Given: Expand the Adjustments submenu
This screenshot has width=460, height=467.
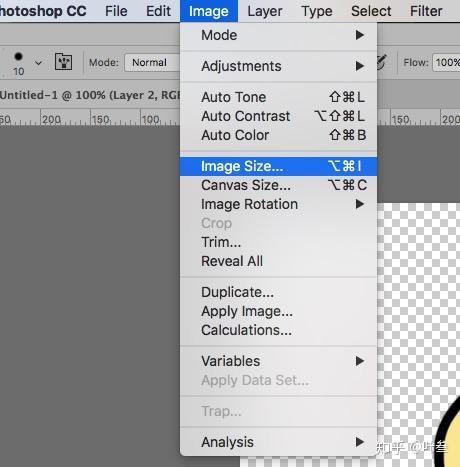Looking at the screenshot, I should pyautogui.click(x=278, y=66).
